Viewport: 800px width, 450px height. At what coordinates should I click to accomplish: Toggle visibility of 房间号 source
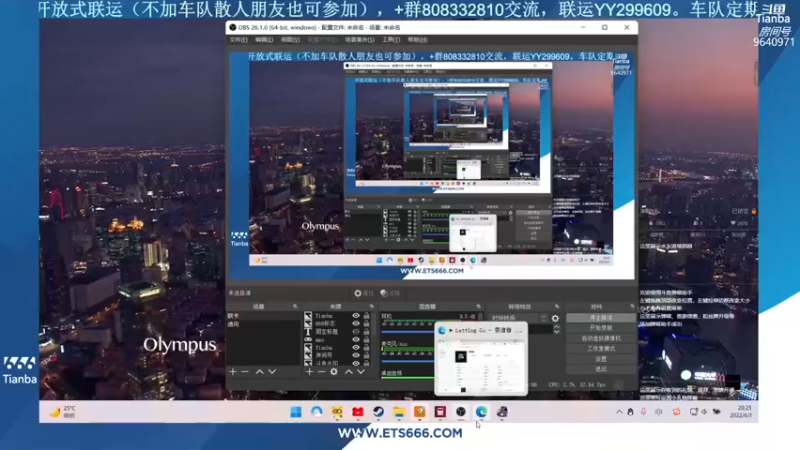point(356,355)
